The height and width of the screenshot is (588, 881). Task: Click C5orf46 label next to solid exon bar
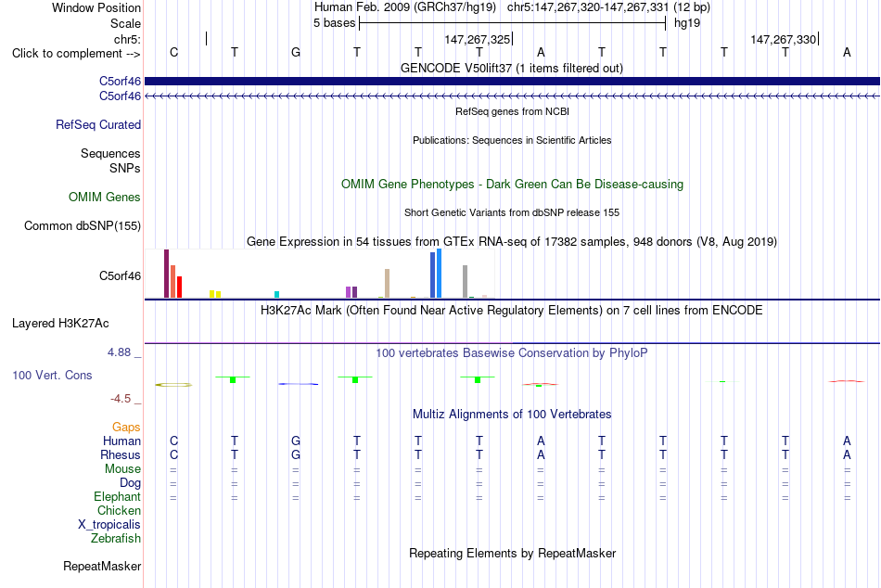point(120,82)
